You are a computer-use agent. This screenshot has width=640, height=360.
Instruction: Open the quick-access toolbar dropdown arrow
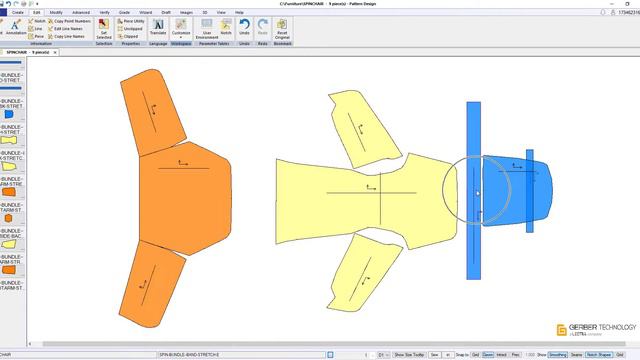[x=37, y=4]
